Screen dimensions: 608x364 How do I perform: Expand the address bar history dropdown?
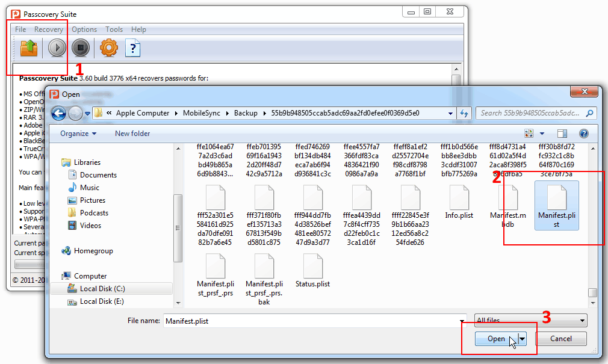click(450, 114)
